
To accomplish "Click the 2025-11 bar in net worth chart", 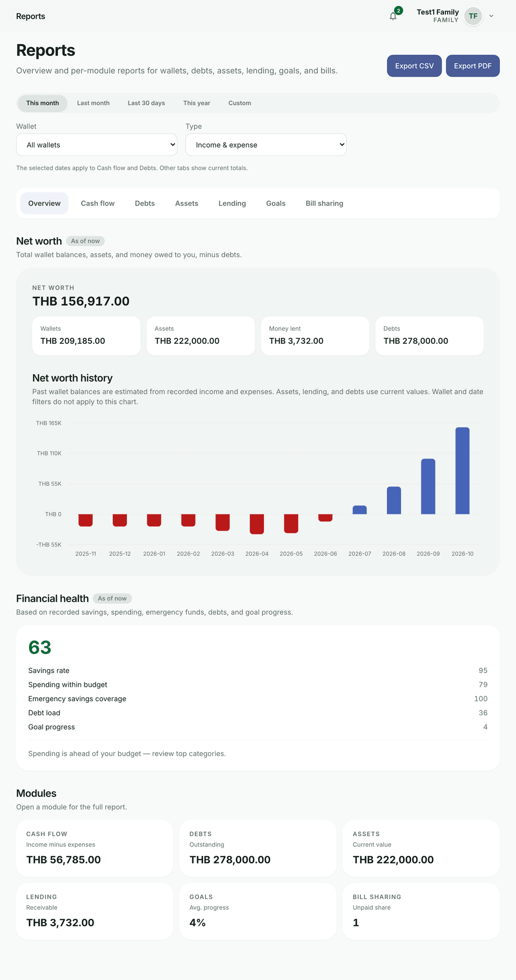I will click(85, 520).
